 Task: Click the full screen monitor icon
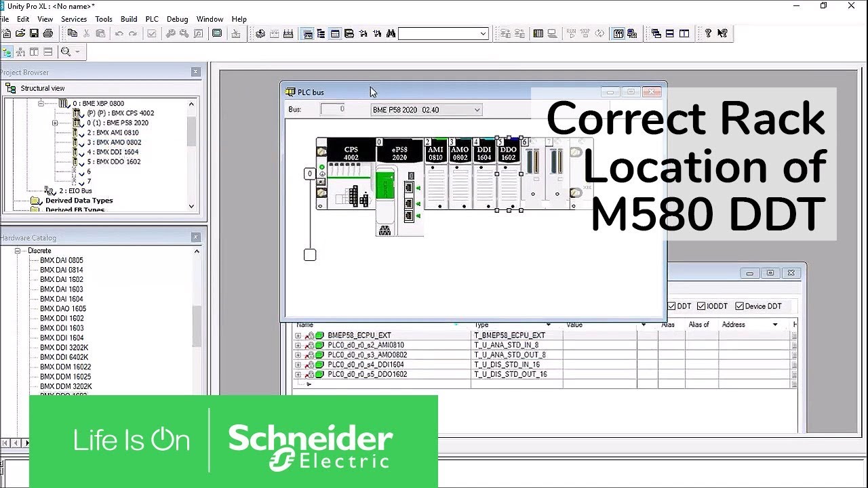(217, 33)
